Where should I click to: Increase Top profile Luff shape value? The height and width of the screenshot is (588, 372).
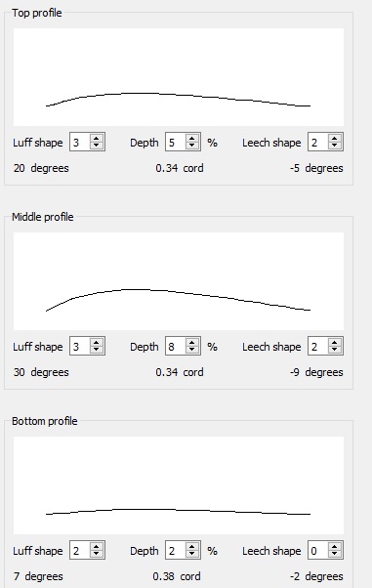tap(97, 138)
